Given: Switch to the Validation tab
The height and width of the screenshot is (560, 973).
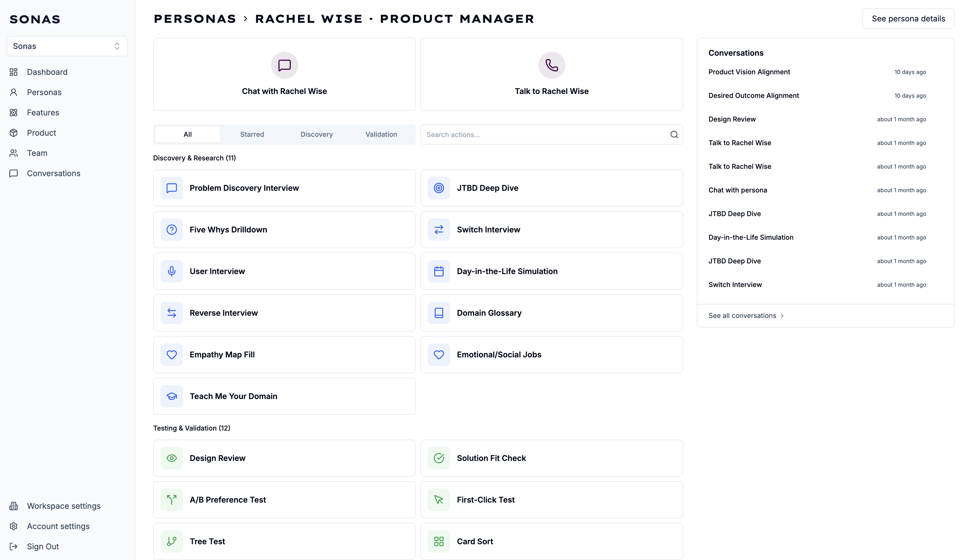Looking at the screenshot, I should (x=381, y=135).
